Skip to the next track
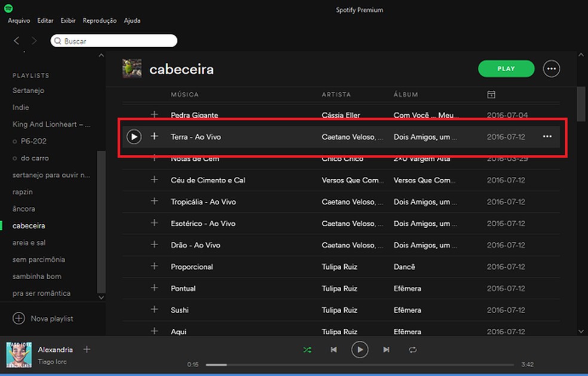Viewport: 588px width, 376px height. point(385,350)
